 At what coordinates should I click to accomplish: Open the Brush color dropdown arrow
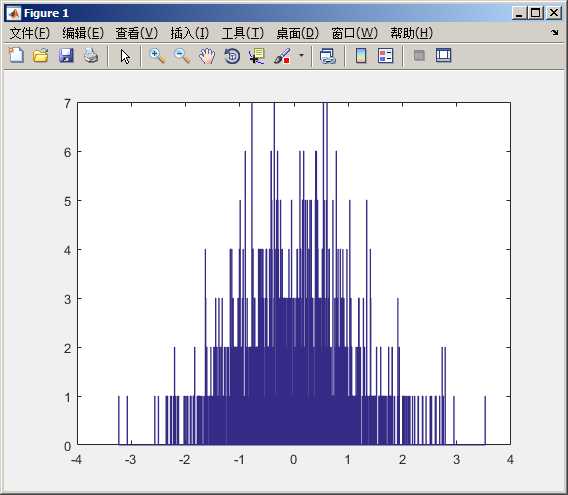(301, 56)
